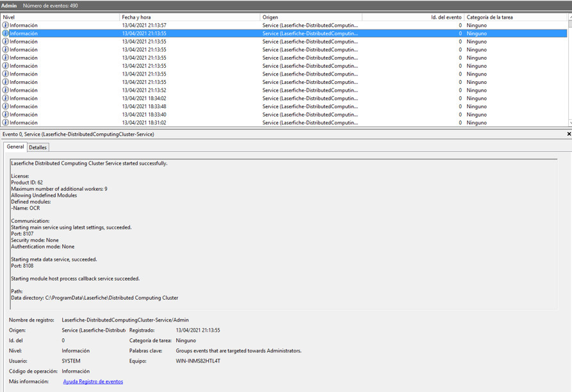Viewport: 572px width, 392px height.
Task: Click the Data directory path line
Action: tap(95, 298)
